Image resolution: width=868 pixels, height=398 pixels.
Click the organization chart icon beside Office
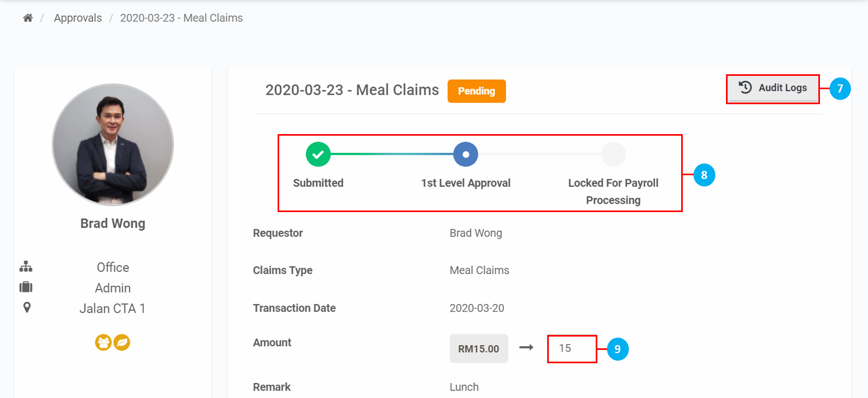(x=26, y=267)
